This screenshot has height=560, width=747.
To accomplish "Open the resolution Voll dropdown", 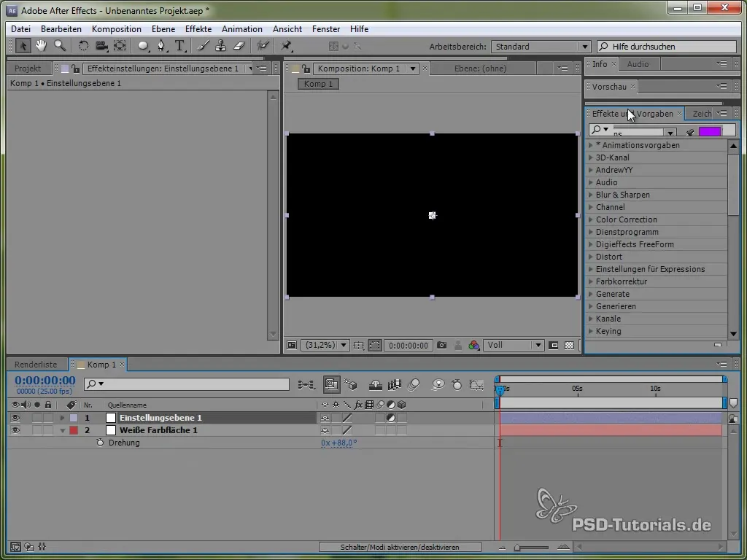I will point(514,345).
